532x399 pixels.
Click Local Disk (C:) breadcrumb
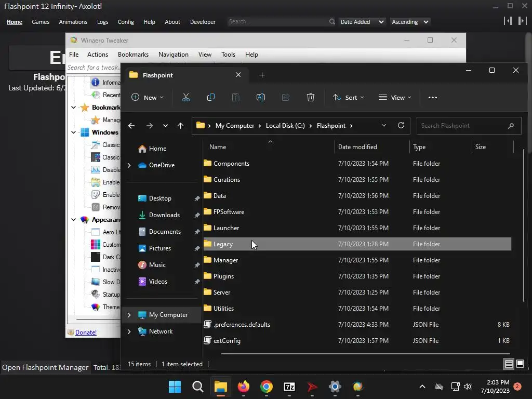[x=285, y=126]
